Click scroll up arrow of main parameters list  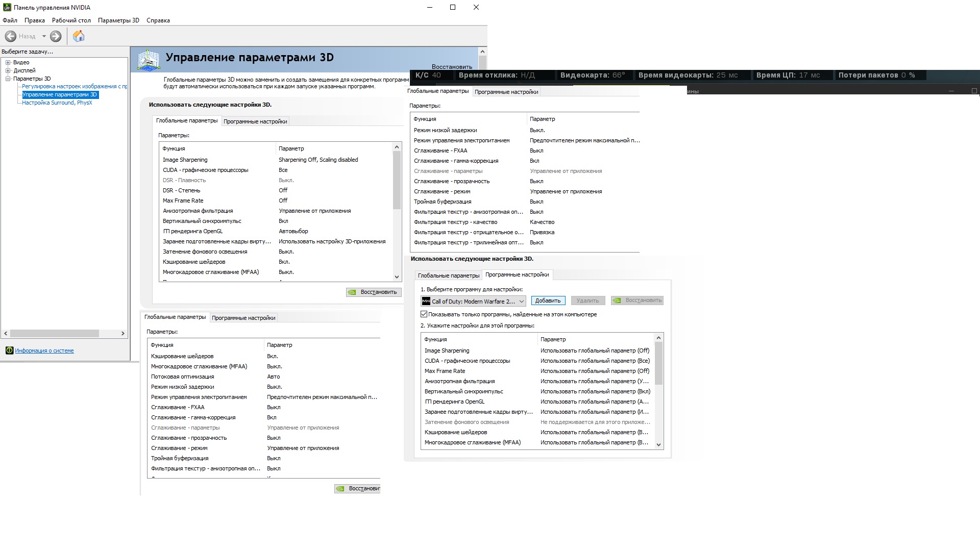[x=397, y=147]
